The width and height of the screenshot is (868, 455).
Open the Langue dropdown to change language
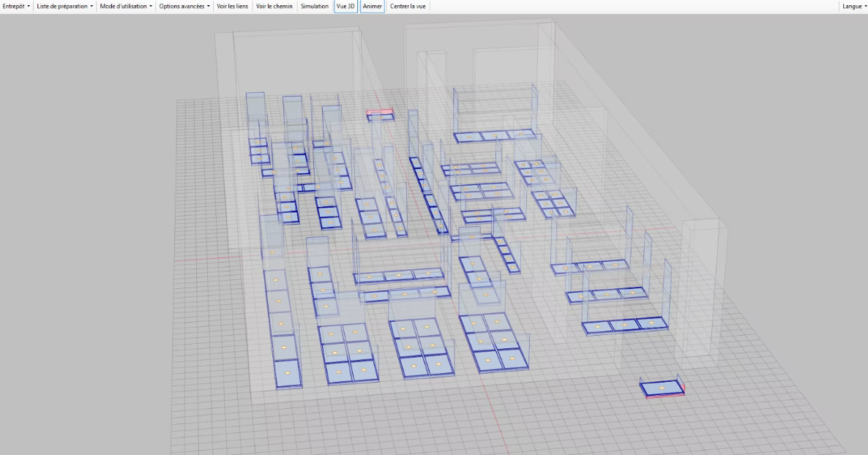(x=854, y=6)
